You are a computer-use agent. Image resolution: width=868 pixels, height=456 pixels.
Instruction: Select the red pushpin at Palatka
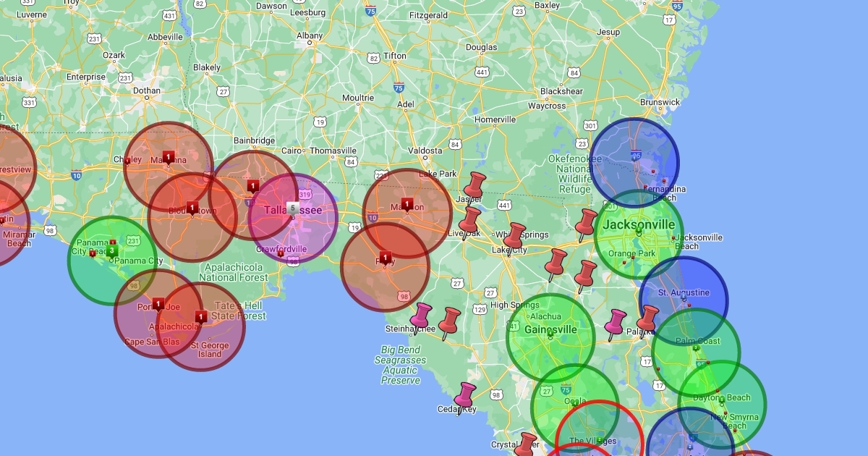point(647,318)
